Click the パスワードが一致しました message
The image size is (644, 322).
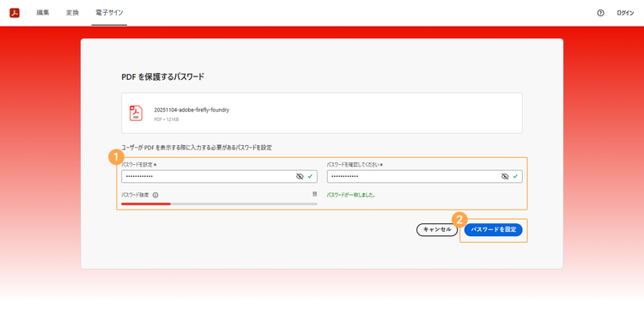point(350,196)
